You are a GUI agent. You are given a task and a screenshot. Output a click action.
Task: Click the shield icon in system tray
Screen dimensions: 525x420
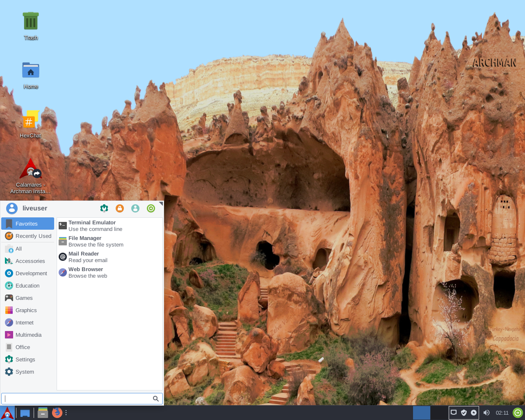[464, 413]
